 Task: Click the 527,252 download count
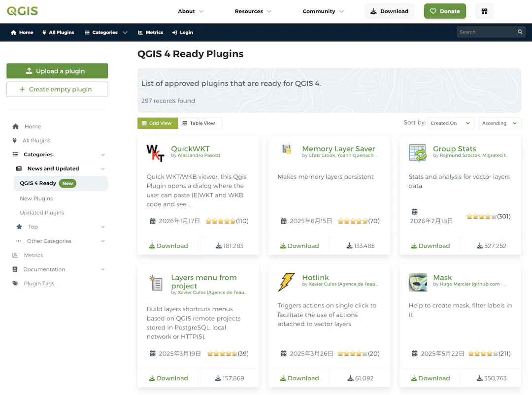click(495, 246)
